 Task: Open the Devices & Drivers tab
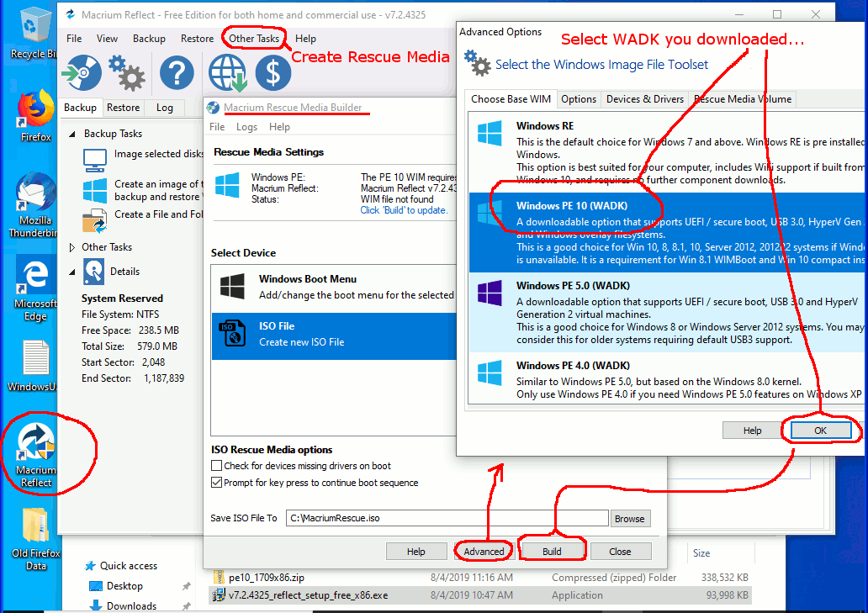click(645, 99)
